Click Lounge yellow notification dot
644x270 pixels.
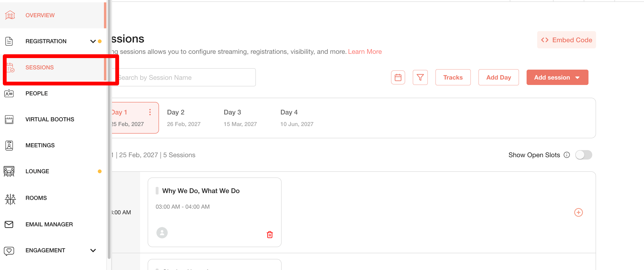click(x=100, y=171)
